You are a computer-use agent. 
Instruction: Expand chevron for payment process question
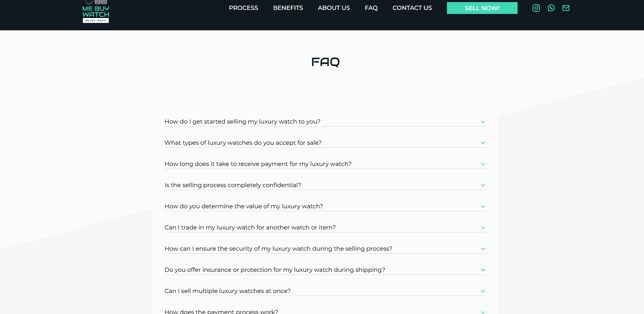(483, 312)
